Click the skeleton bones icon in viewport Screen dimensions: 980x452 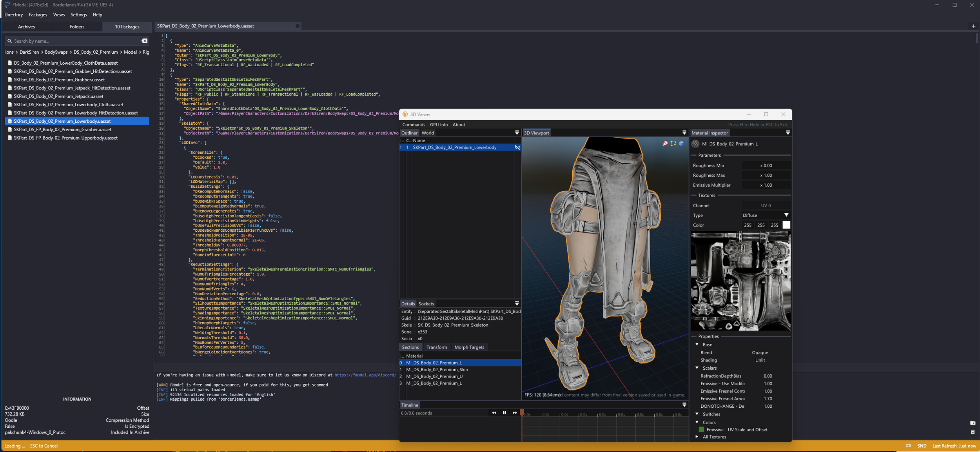click(673, 143)
